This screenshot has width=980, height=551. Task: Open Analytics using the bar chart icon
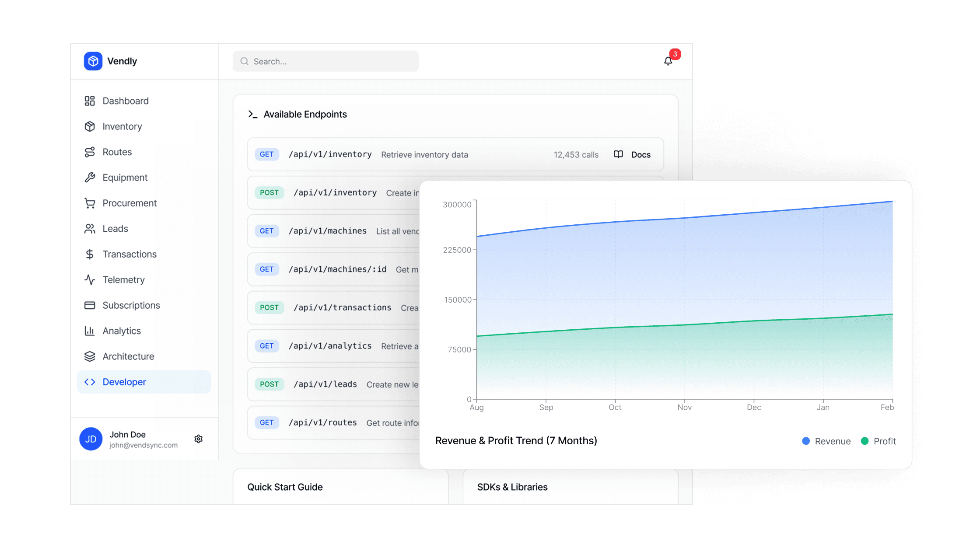90,331
